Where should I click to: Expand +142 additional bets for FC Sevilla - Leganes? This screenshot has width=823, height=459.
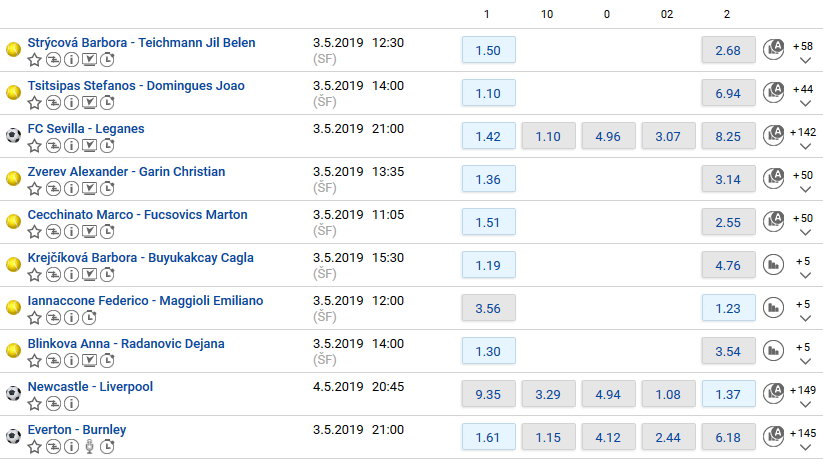click(804, 139)
